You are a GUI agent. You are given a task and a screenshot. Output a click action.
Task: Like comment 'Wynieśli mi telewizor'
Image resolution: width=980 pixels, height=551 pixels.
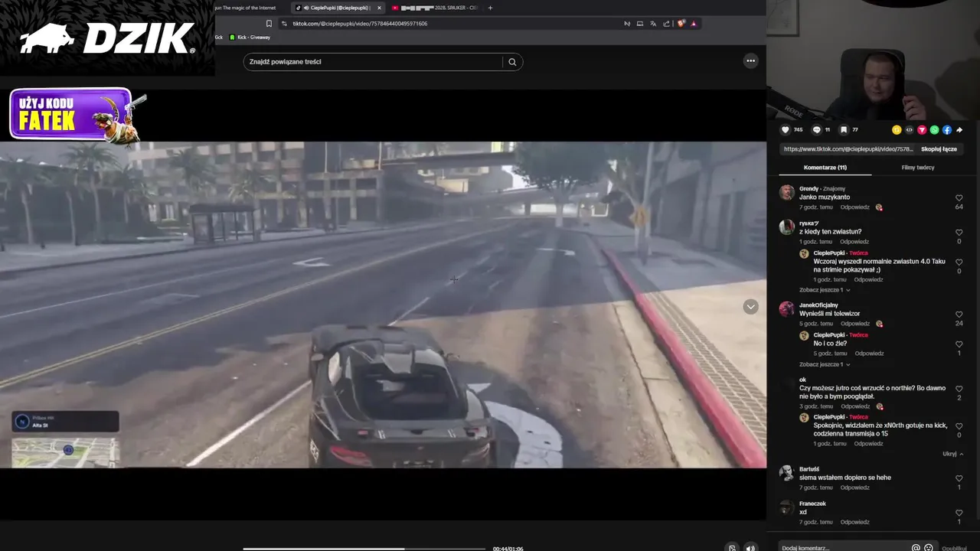(x=959, y=315)
